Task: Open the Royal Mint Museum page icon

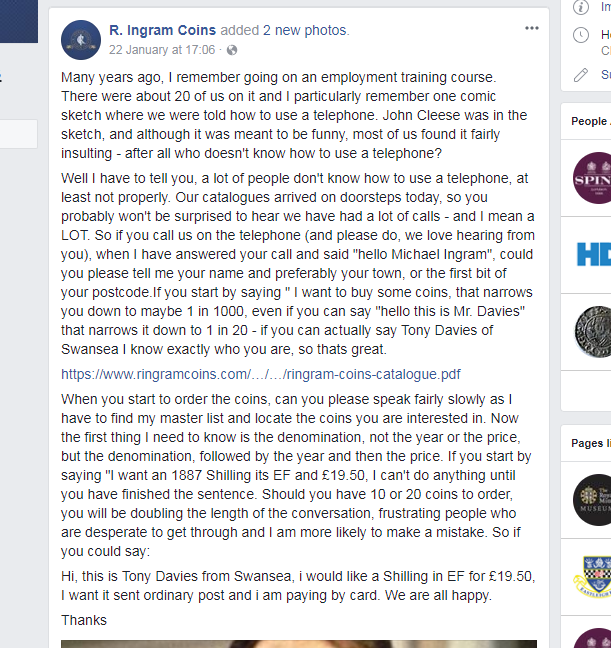Action: tap(592, 498)
